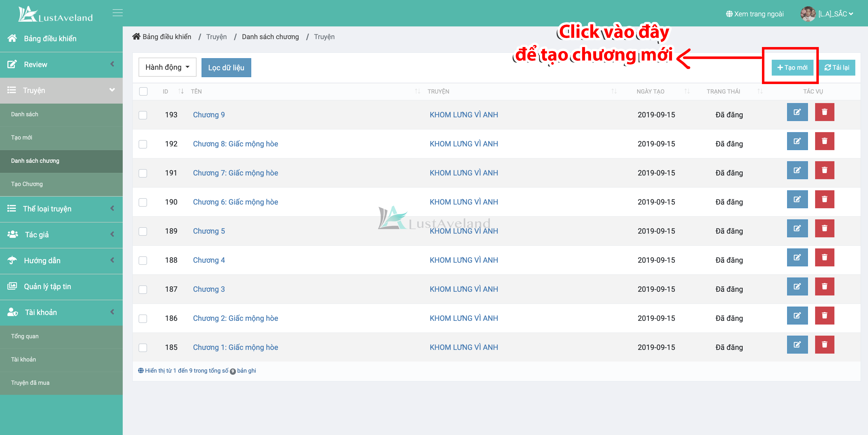Edit row 192 Chương 8
The width and height of the screenshot is (868, 435).
pos(797,141)
